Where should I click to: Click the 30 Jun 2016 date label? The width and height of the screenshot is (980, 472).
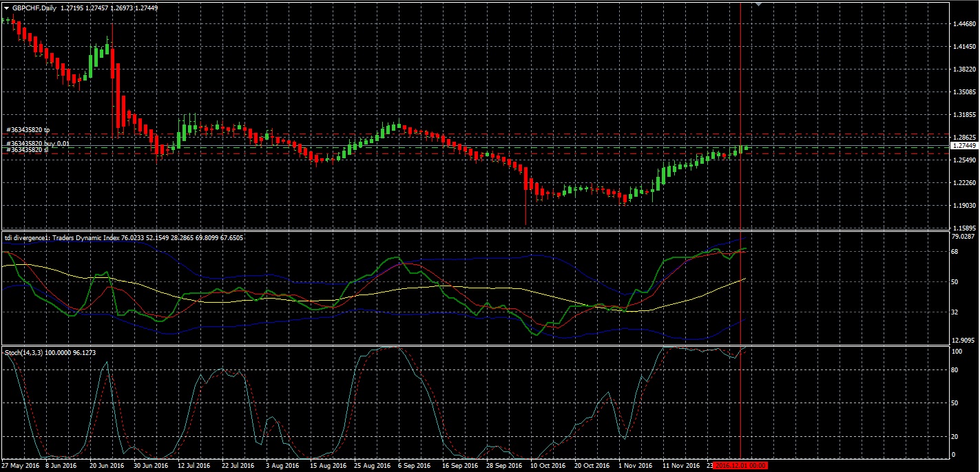pyautogui.click(x=150, y=466)
